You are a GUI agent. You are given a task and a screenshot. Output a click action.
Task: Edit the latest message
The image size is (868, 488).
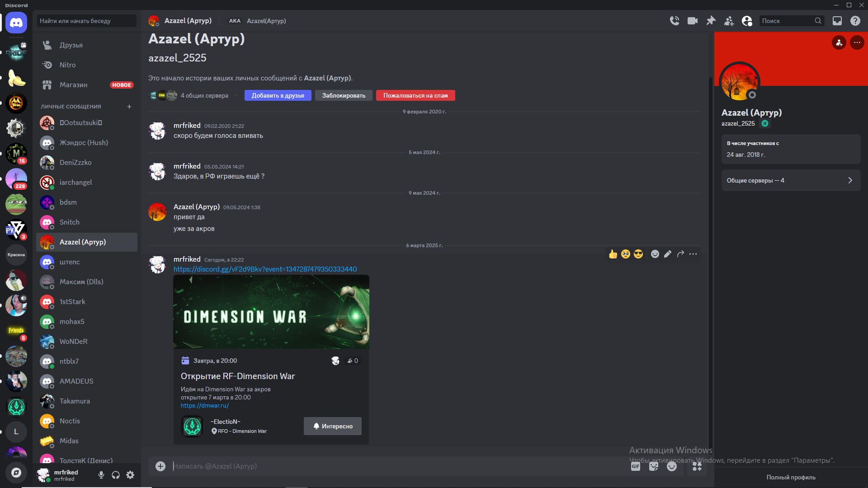point(668,254)
